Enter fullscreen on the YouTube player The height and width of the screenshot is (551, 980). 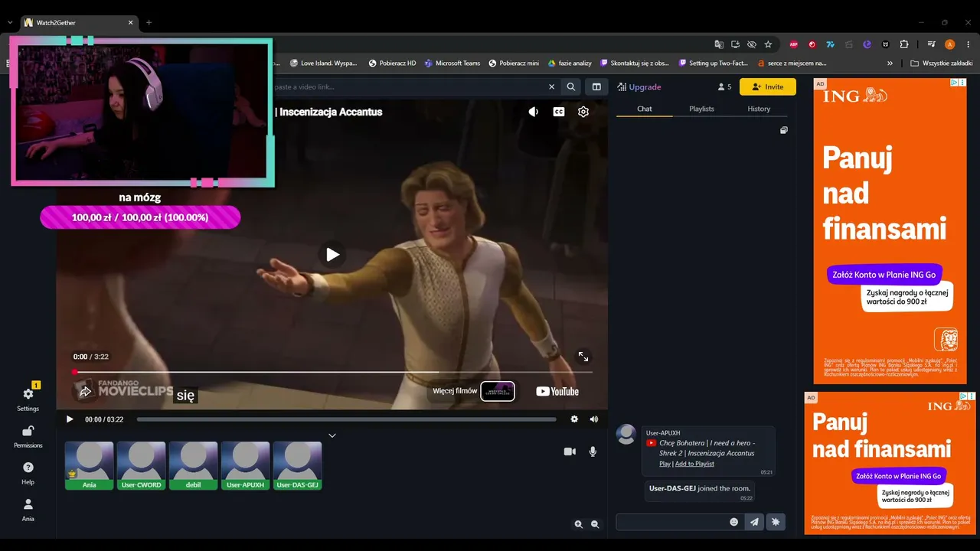[583, 357]
